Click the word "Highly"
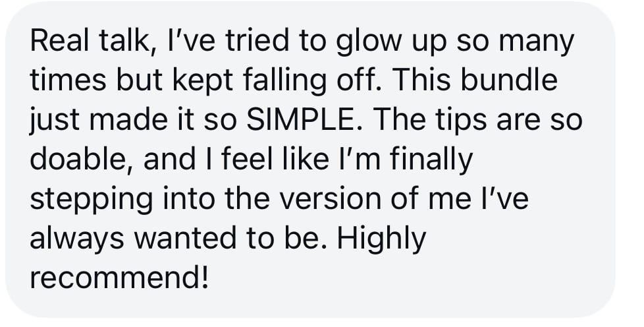Viewport: 644px width, 327px height. point(381,239)
